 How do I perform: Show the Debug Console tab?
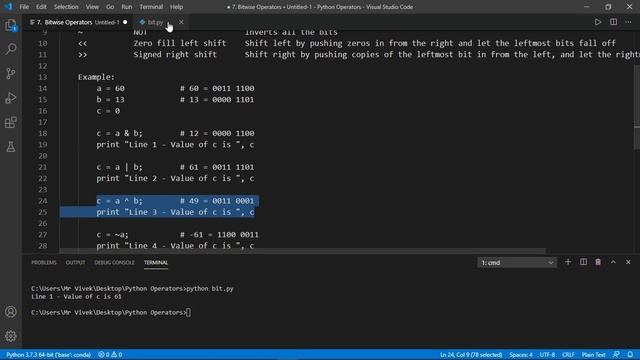click(114, 262)
